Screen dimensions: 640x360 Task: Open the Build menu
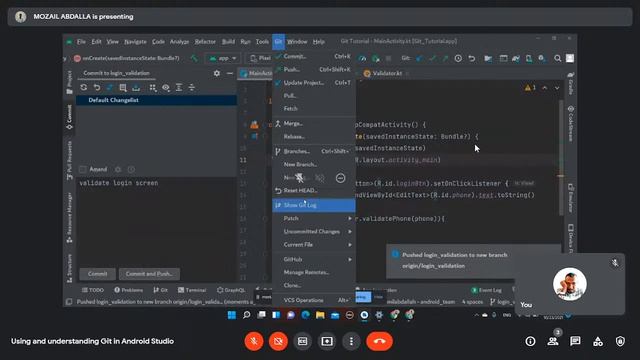click(x=228, y=42)
